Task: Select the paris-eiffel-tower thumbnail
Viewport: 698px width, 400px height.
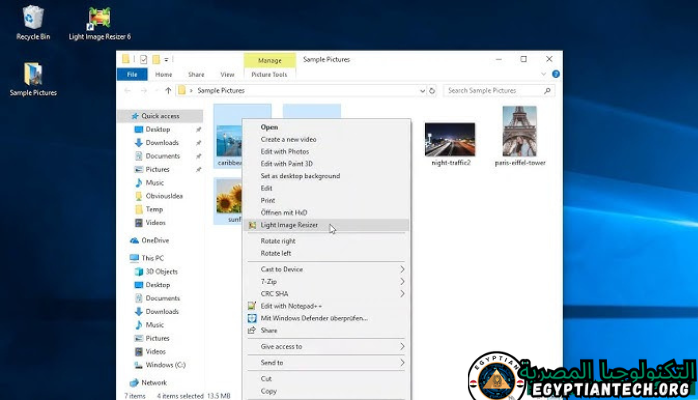Action: [520, 137]
